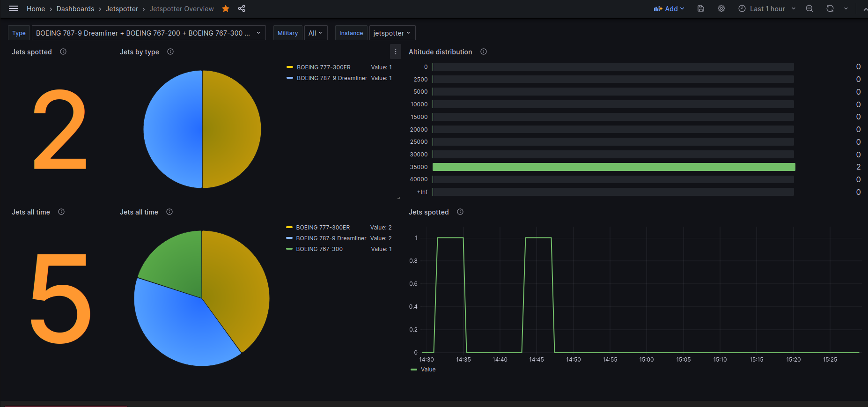868x407 pixels.
Task: Click the Jets by type panel title
Action: coord(140,52)
